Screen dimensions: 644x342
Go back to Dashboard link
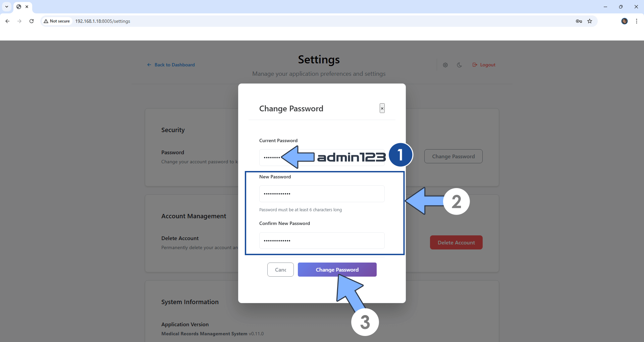pyautogui.click(x=171, y=65)
